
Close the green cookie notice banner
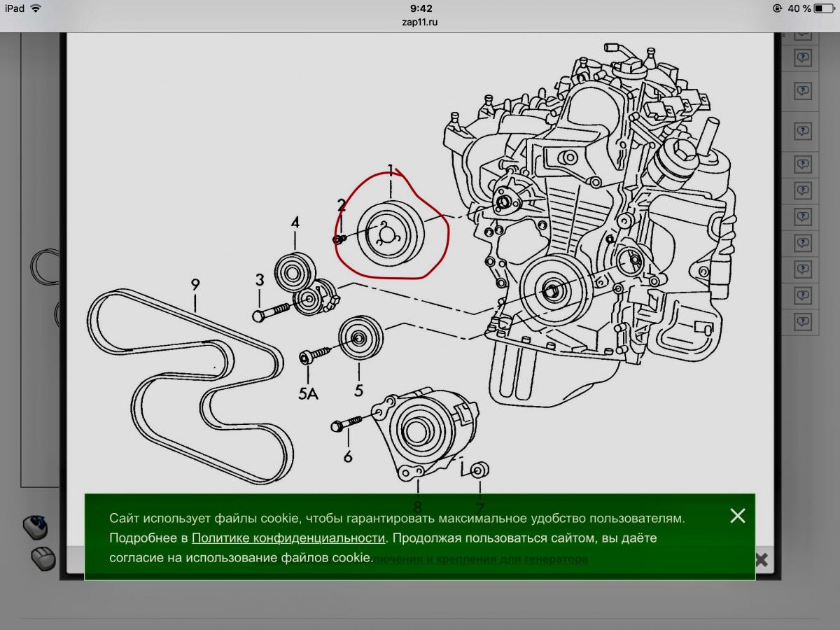pos(737,516)
